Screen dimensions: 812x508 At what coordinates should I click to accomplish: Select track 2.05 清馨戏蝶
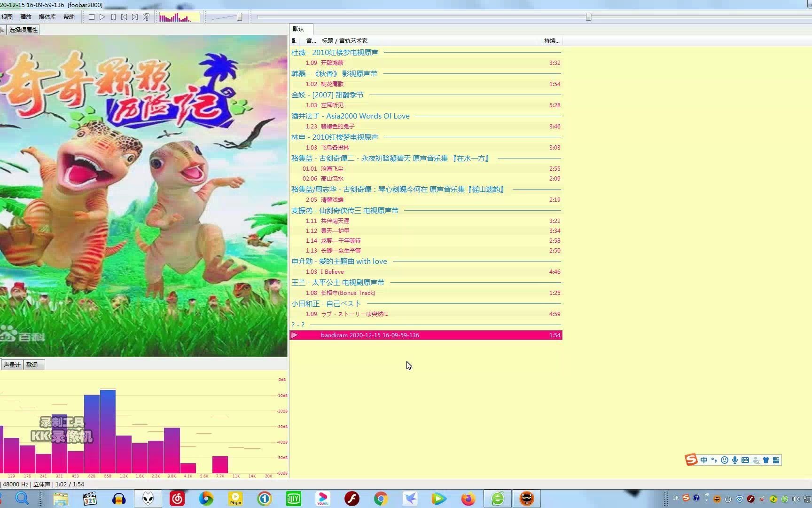pyautogui.click(x=426, y=200)
